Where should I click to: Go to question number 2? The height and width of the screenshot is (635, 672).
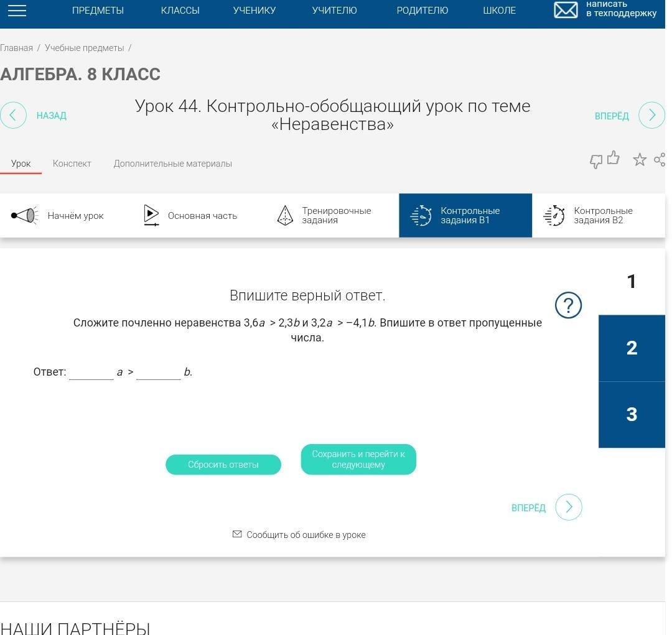pos(632,348)
